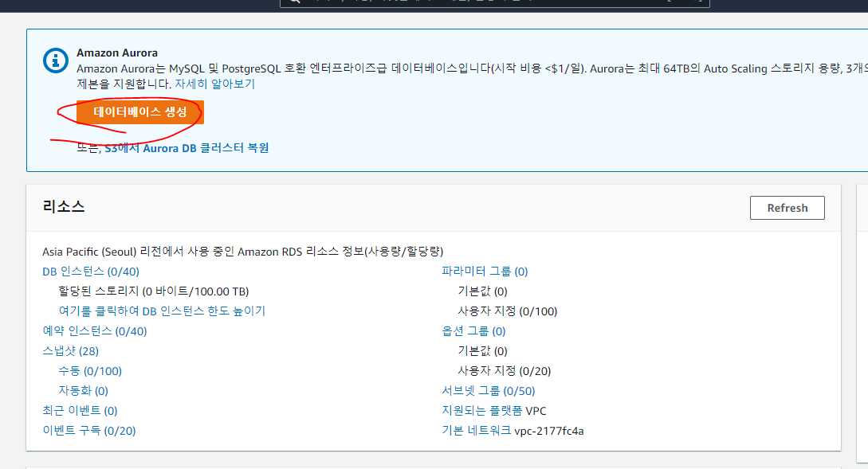
Task: Click the Asia Pacific (Seoul) region info text
Action: click(243, 252)
